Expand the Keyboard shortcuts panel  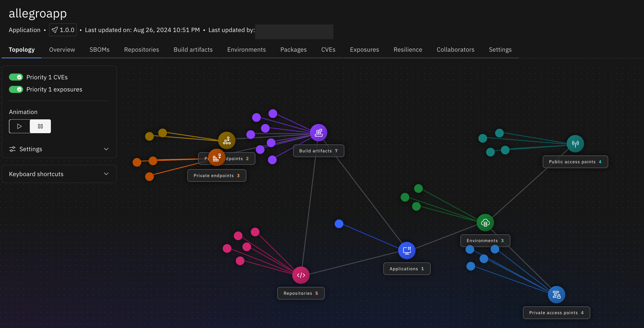pos(106,174)
